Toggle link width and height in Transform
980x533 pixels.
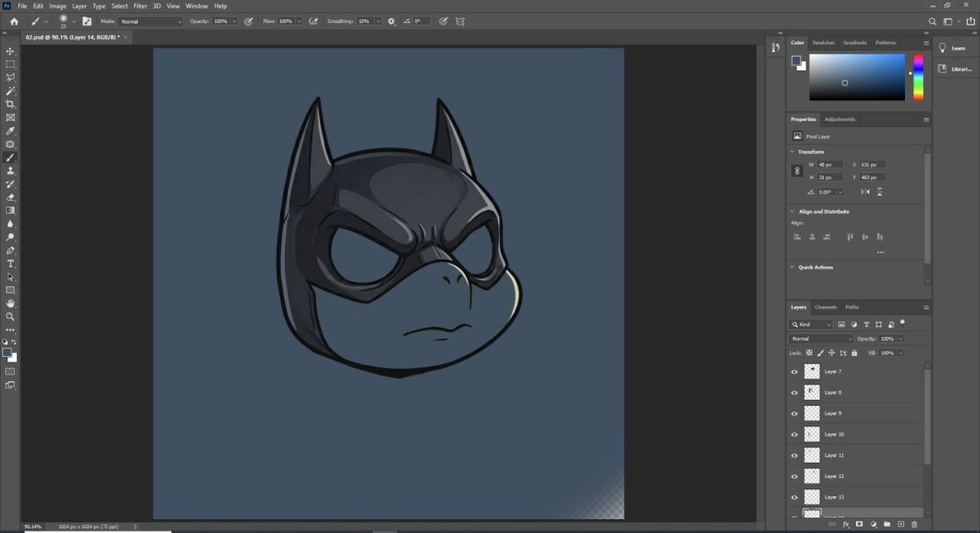[x=796, y=171]
